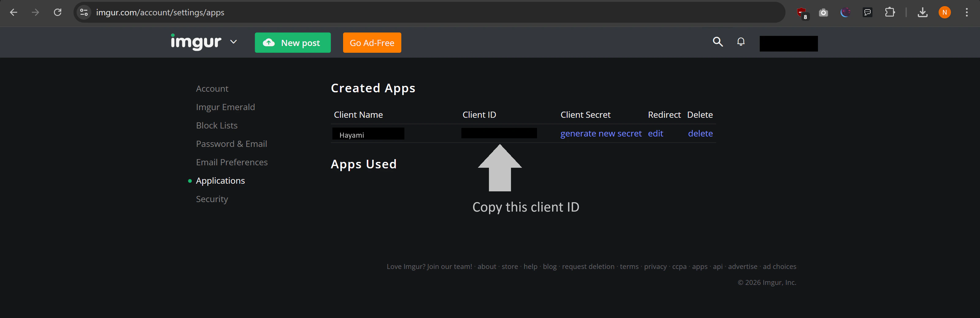The image size is (980, 318).
Task: Click the Client Name column header
Action: click(358, 115)
